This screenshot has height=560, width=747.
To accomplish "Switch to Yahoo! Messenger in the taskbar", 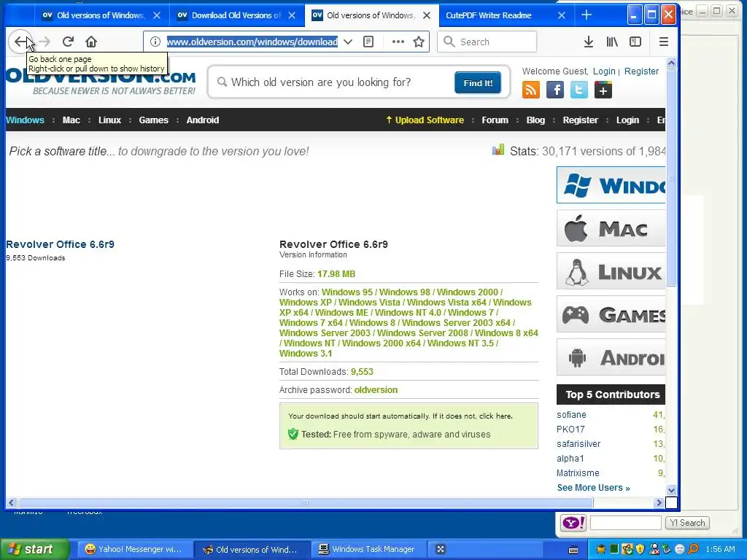I will coord(133,550).
